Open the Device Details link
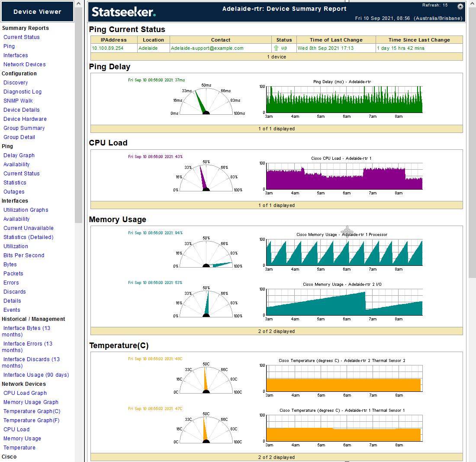Screen dimensions: 476x462 point(22,110)
